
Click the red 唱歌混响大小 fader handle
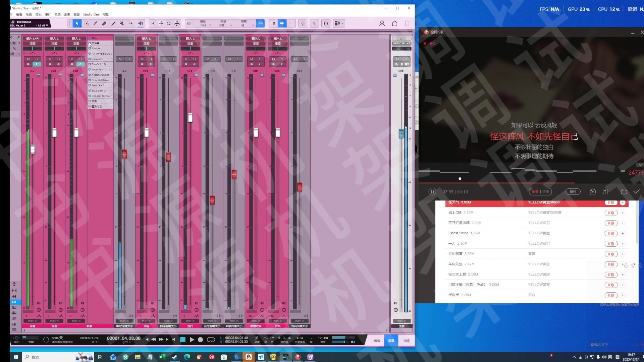click(124, 154)
